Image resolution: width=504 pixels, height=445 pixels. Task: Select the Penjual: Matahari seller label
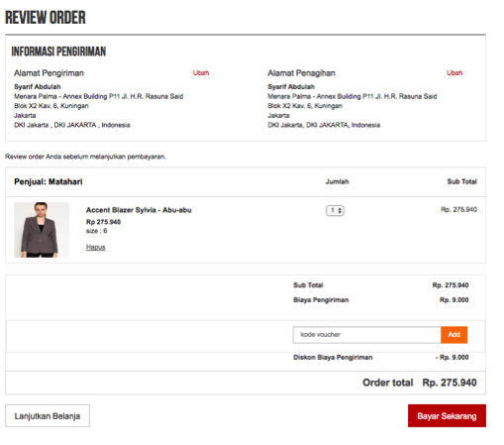click(49, 181)
